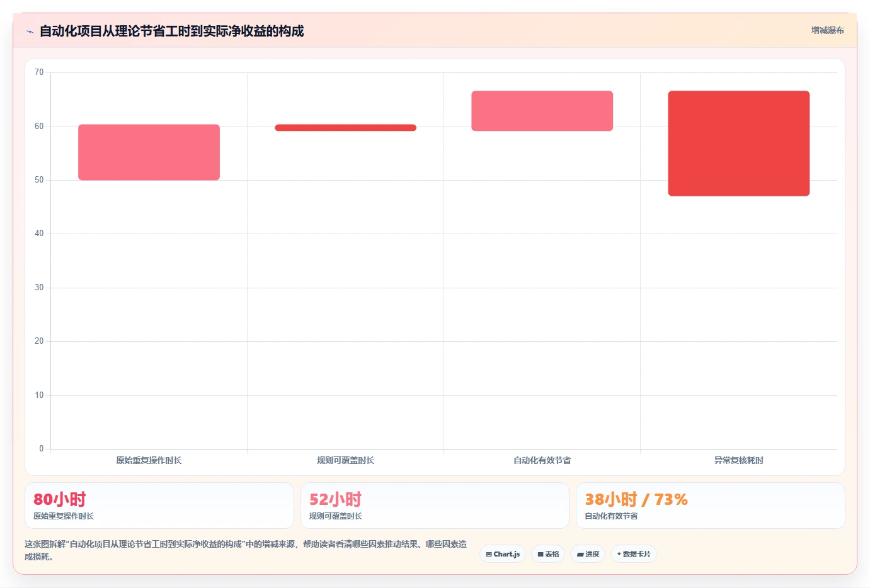Click the 原始重复操作时长 caption under 80小时
Image resolution: width=870 pixels, height=588 pixels.
pyautogui.click(x=64, y=516)
